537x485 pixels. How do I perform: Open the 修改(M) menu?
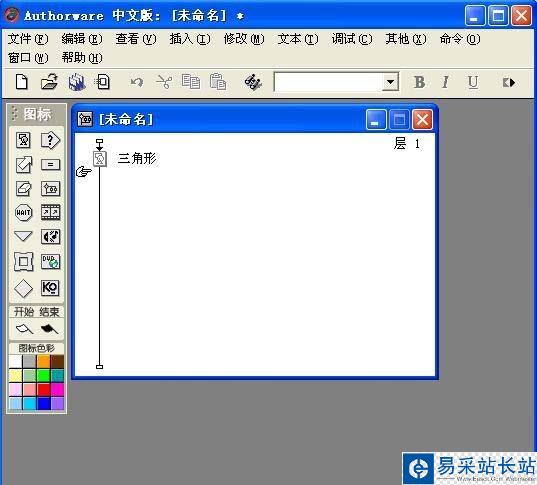[244, 39]
